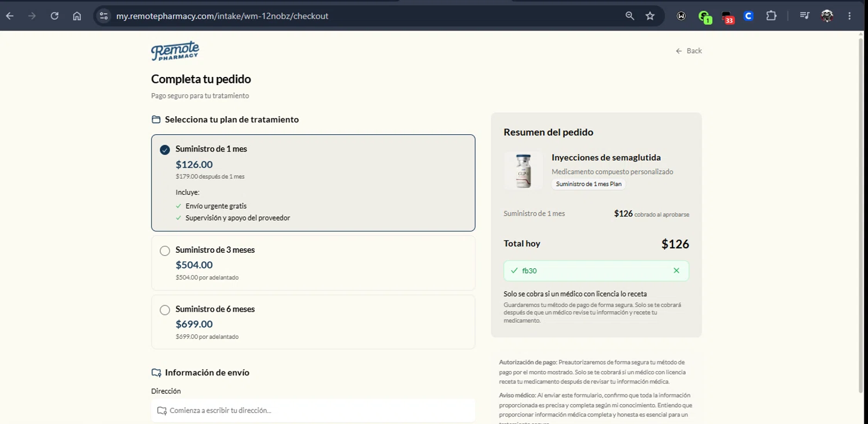Open the blue C extension
The image size is (868, 424).
748,16
